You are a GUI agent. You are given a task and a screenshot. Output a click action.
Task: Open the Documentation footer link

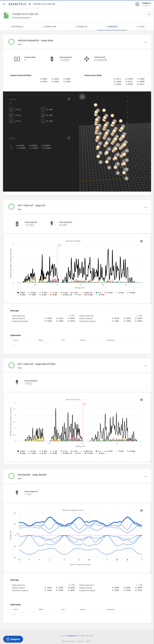tap(68, 641)
